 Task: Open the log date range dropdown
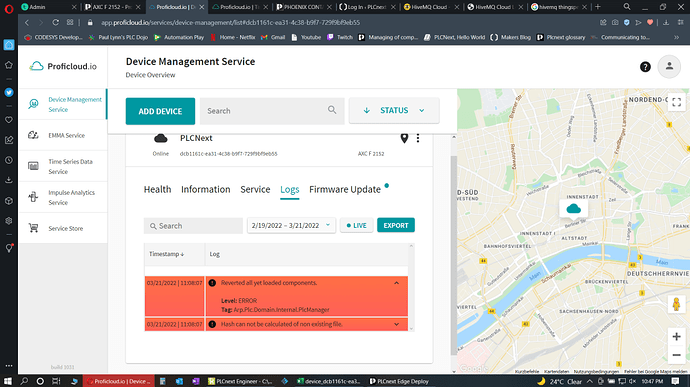(291, 225)
